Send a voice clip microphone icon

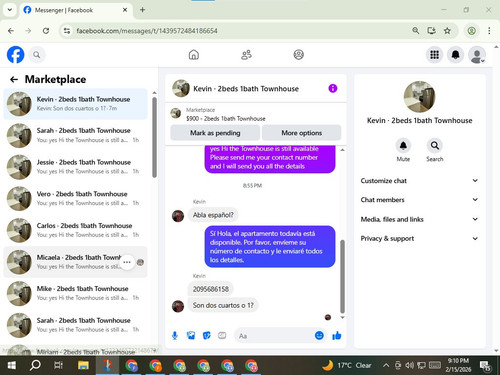[x=175, y=336]
